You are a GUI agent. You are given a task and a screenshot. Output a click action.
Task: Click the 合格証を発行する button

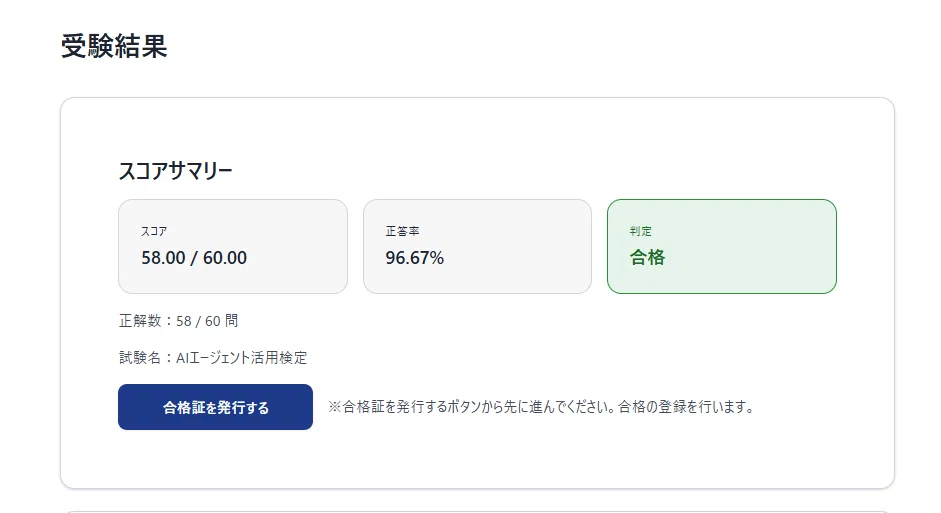(x=215, y=407)
